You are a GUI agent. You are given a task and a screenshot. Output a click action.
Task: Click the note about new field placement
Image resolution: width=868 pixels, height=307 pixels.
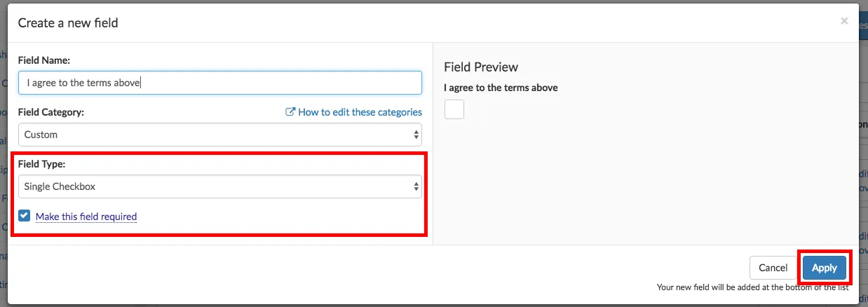752,287
